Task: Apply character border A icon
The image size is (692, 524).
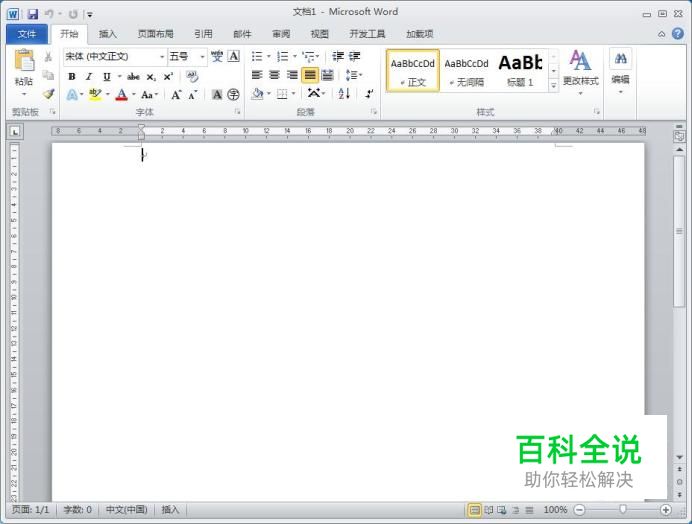Action: tap(233, 56)
